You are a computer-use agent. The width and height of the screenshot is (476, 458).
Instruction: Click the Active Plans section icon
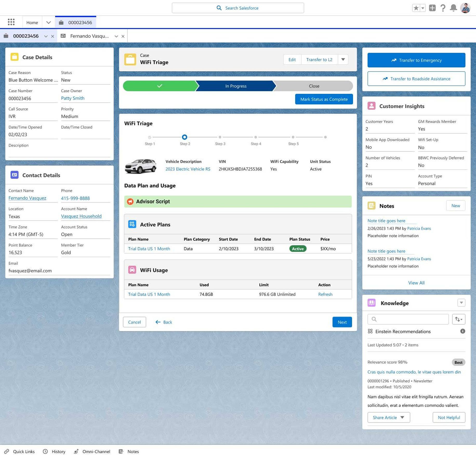pos(132,224)
